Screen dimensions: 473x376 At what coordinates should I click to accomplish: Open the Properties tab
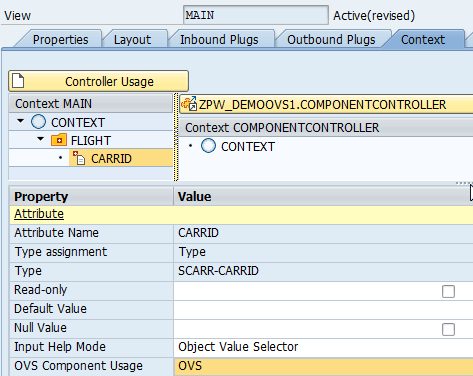(60, 40)
